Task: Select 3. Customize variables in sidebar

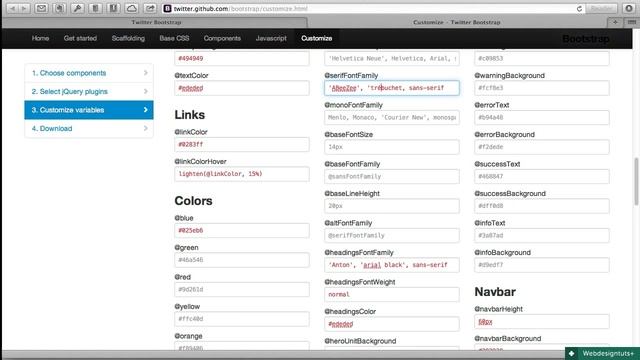Action: (x=89, y=110)
